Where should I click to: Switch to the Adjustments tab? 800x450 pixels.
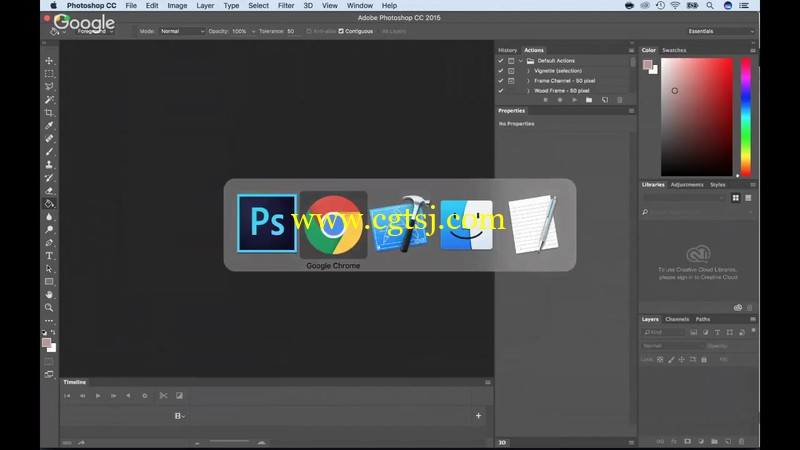[x=687, y=184]
